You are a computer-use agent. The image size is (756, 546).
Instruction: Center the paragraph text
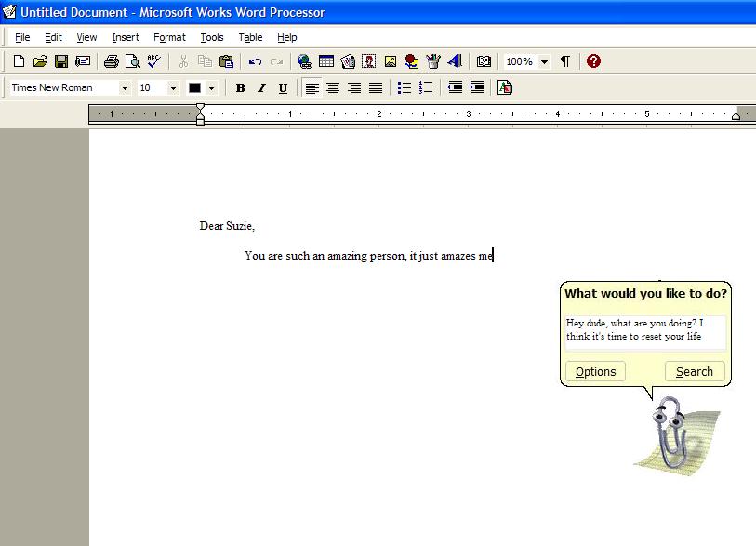pos(333,87)
